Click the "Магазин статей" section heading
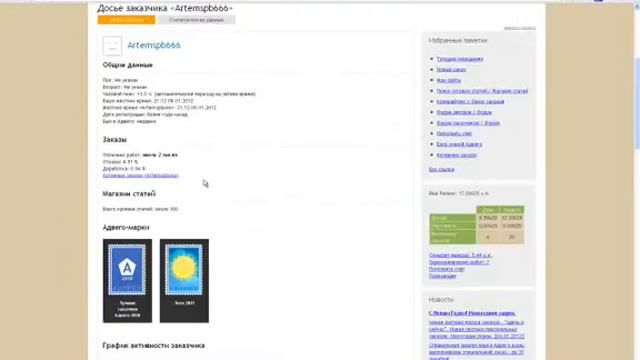The height and width of the screenshot is (360, 640). click(129, 193)
